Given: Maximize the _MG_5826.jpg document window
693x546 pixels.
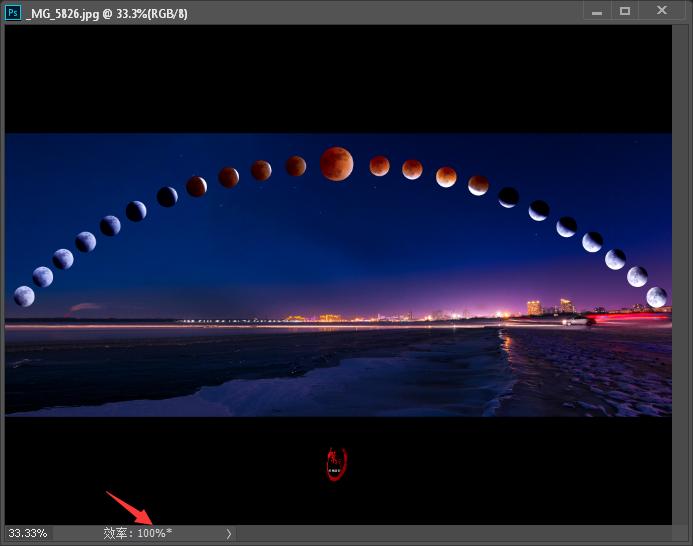Looking at the screenshot, I should point(626,12).
